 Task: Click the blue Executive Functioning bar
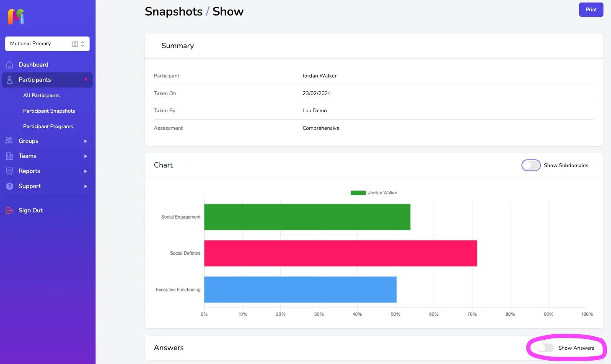300,289
